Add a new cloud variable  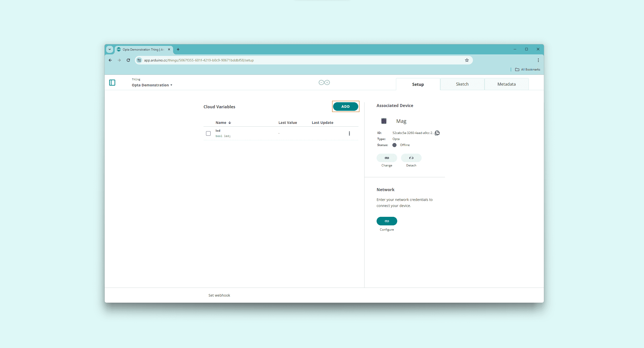(346, 107)
